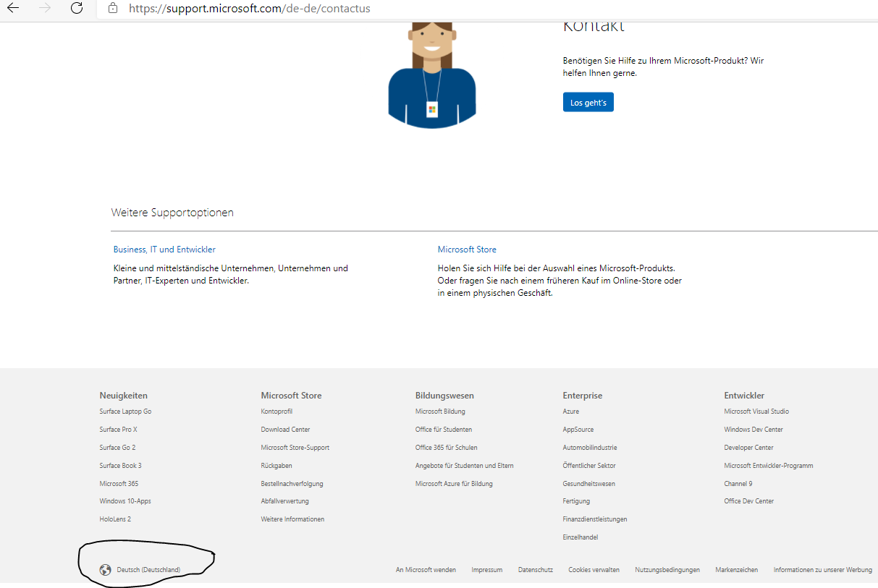
Task: Open Kontoprofil link
Action: (x=277, y=412)
